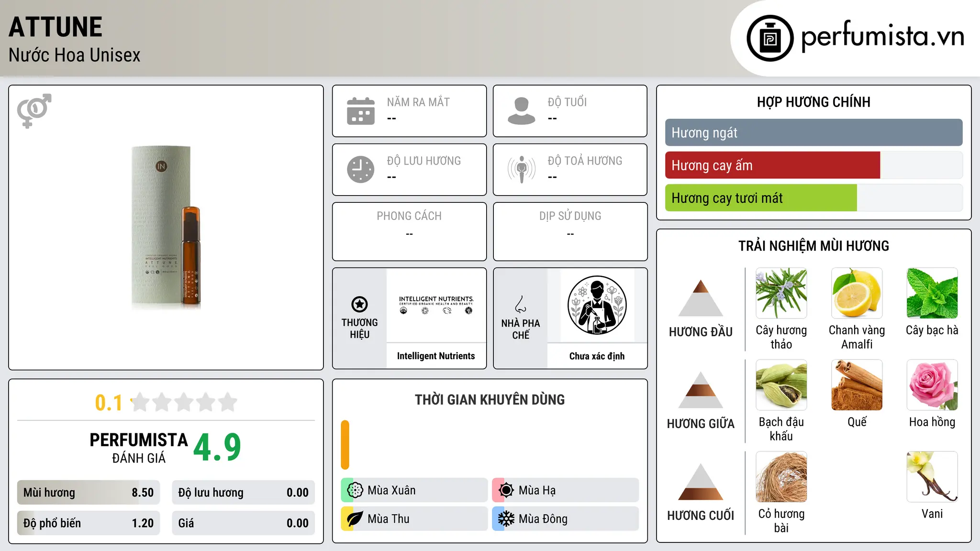The width and height of the screenshot is (980, 551).
Task: Click the Nước Hoa Unisex subtitle
Action: click(x=75, y=55)
